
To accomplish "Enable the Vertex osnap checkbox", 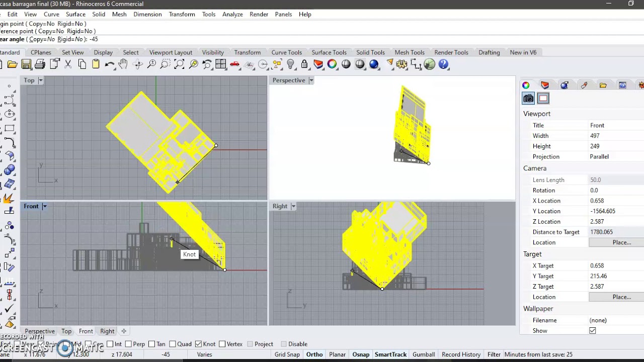I will point(222,344).
